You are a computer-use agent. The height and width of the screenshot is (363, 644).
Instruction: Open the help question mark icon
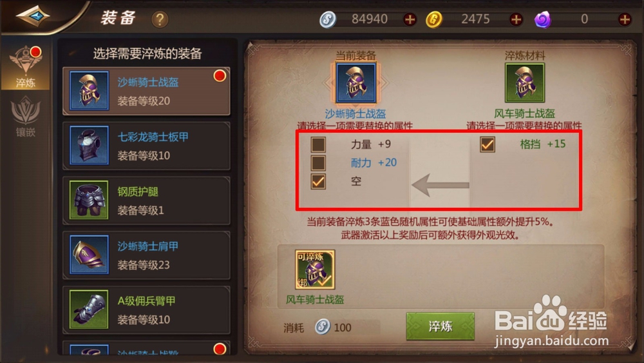pos(160,19)
